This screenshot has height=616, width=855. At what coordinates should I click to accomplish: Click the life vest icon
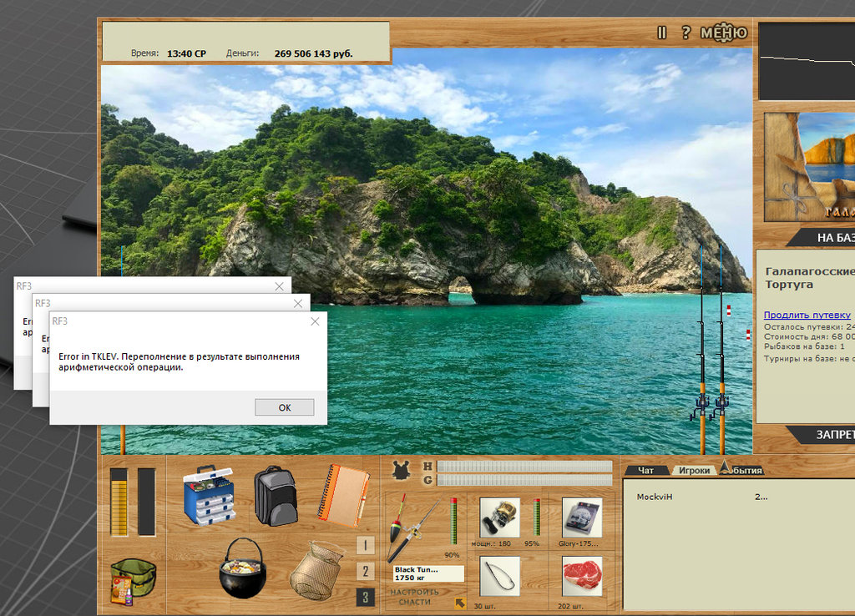coord(402,470)
